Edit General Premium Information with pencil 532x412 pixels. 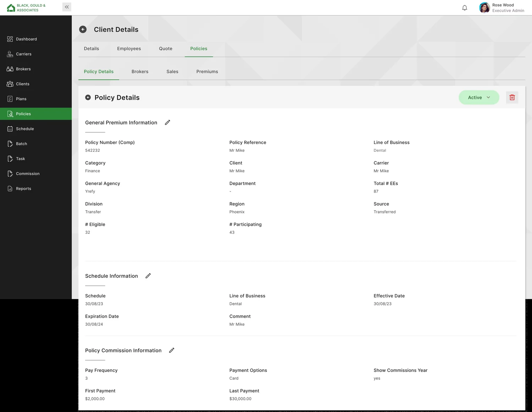point(168,123)
